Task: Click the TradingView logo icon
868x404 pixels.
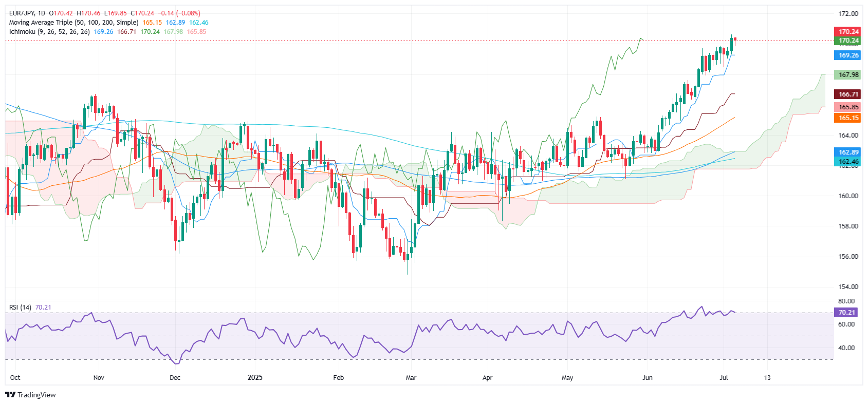Action: click(10, 395)
